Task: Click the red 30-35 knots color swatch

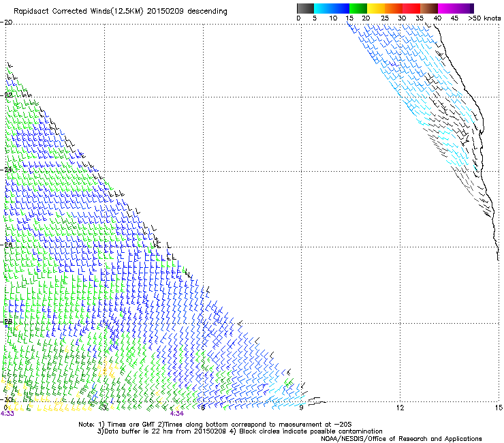Action: (x=411, y=8)
